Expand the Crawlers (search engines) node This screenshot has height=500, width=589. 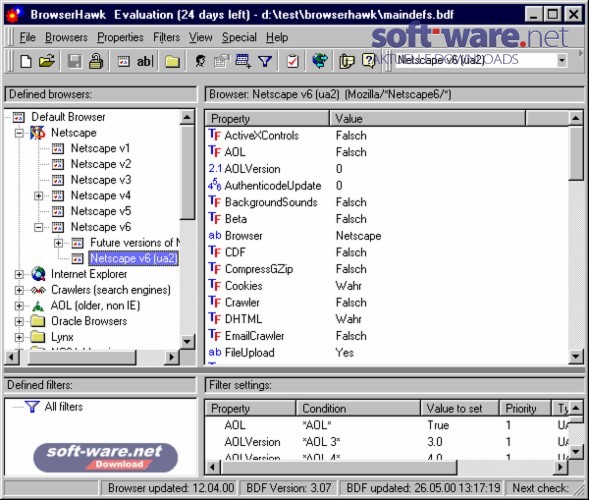pyautogui.click(x=19, y=290)
